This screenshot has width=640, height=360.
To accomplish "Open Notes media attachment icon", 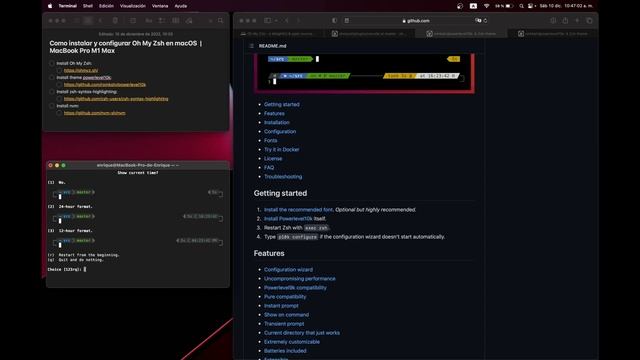I will point(189,20).
